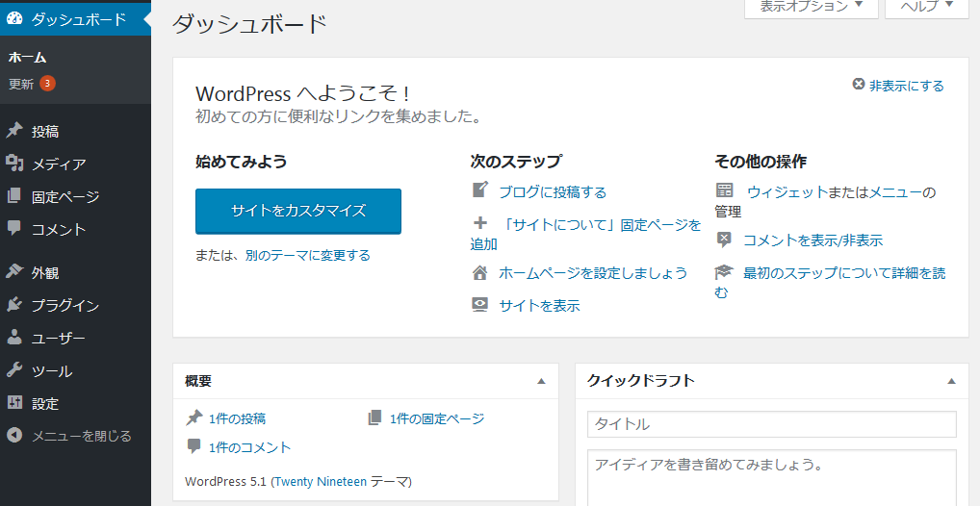Screen dimensions: 980x506
Task: Open the 更新 submenu item
Action: point(20,84)
